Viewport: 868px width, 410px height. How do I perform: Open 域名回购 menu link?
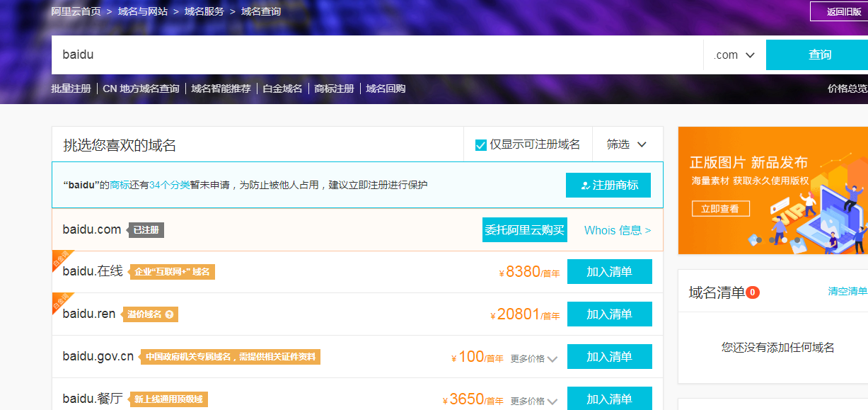[x=386, y=89]
